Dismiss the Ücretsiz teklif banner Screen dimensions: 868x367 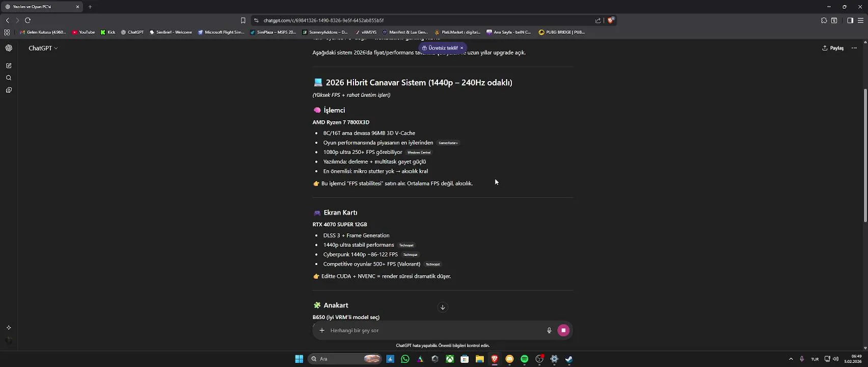(x=462, y=48)
